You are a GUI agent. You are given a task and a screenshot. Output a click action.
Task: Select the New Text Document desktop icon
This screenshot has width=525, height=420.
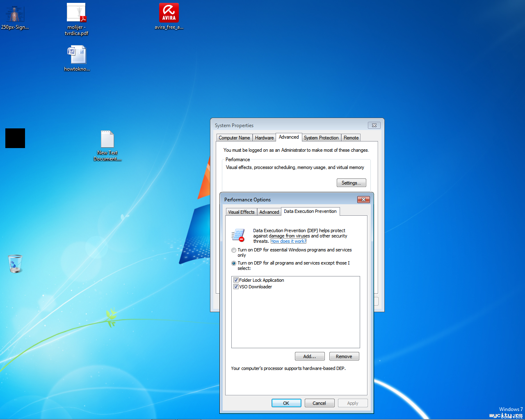[107, 146]
